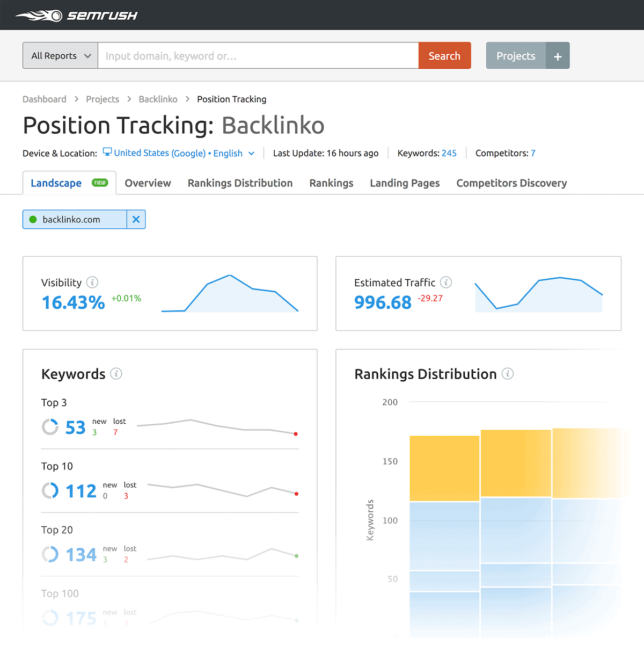This screenshot has height=652, width=644.
Task: Click the Estimated Traffic change -29.27
Action: click(430, 298)
